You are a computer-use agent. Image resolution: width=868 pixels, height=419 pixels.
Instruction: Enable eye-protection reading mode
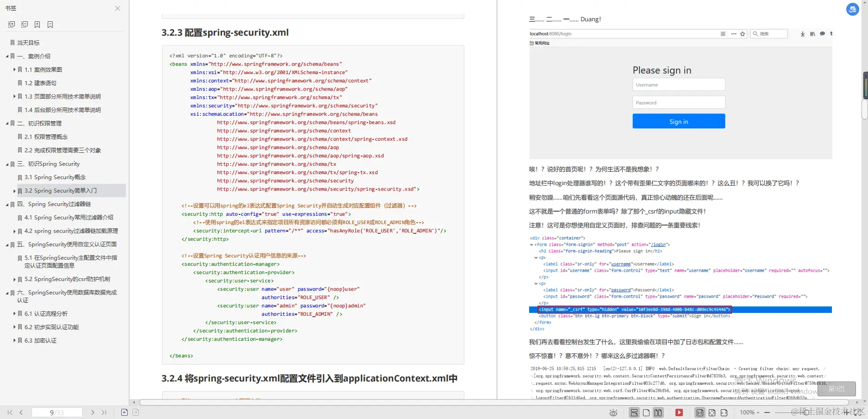pyautogui.click(x=613, y=413)
